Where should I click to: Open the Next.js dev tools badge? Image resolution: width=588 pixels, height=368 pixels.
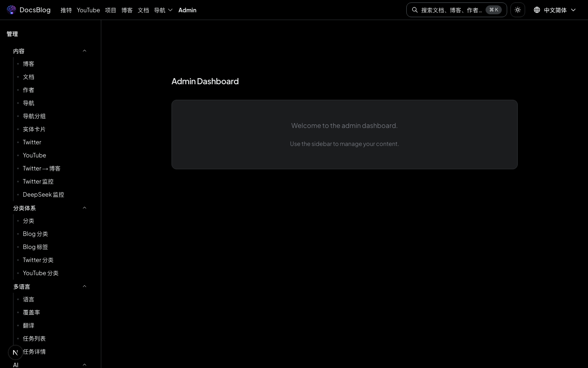[16, 352]
